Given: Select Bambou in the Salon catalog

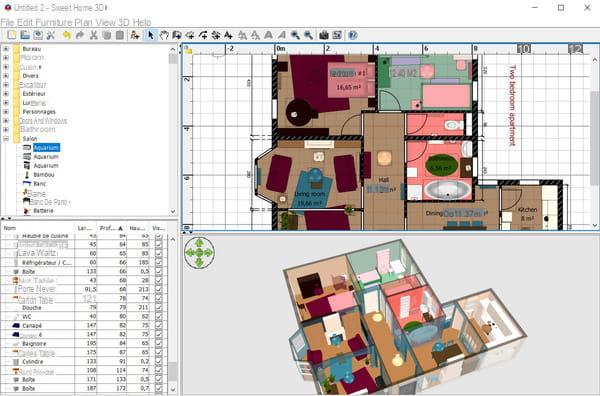Looking at the screenshot, I should pos(44,175).
